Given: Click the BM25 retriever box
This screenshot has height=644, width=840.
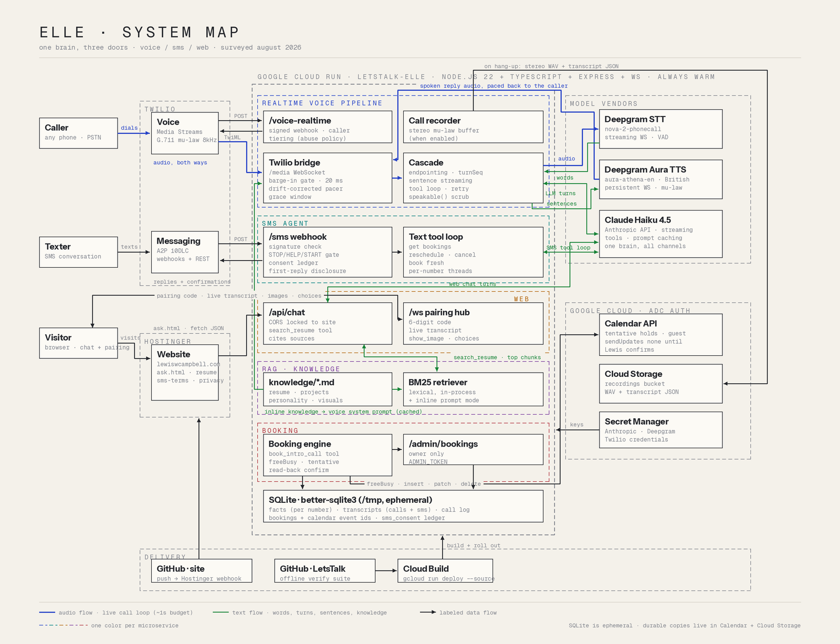Looking at the screenshot, I should [x=473, y=389].
